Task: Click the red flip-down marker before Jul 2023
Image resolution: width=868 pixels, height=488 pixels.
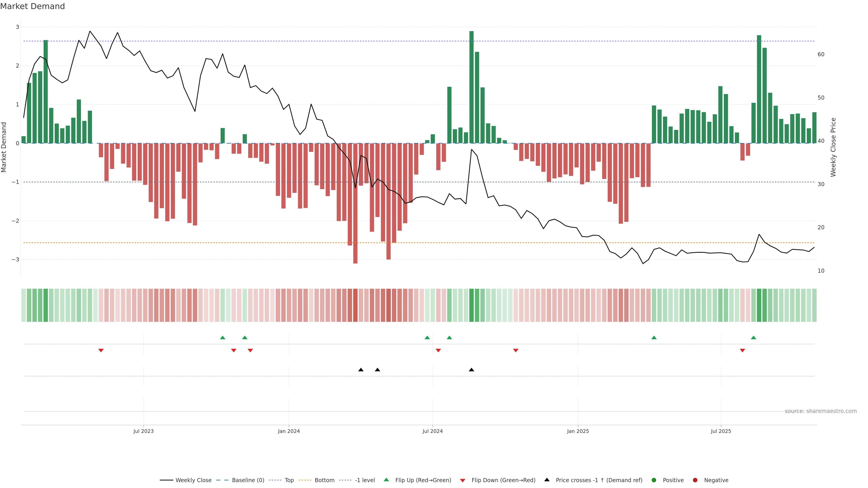Action: (x=101, y=351)
